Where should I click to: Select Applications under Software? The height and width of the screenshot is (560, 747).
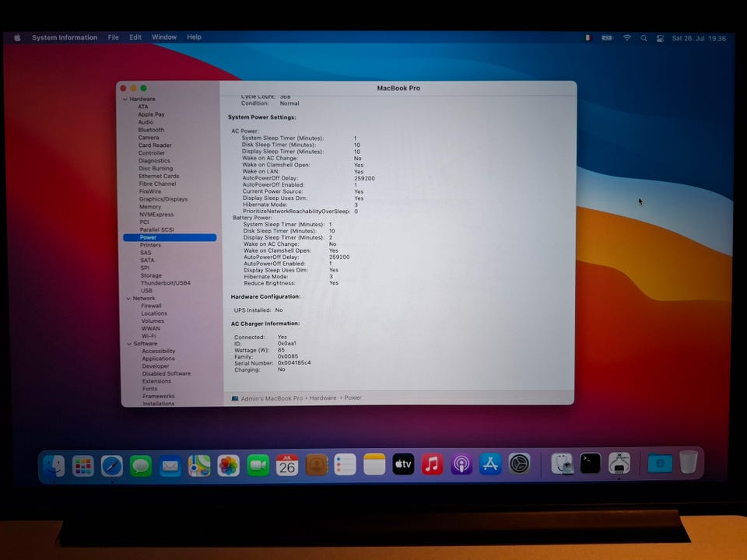pyautogui.click(x=158, y=359)
